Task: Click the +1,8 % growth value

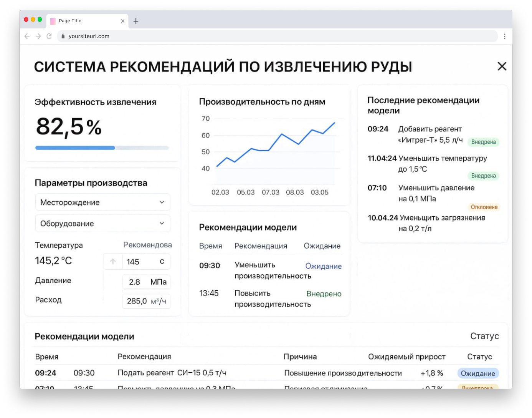Action: click(x=431, y=373)
